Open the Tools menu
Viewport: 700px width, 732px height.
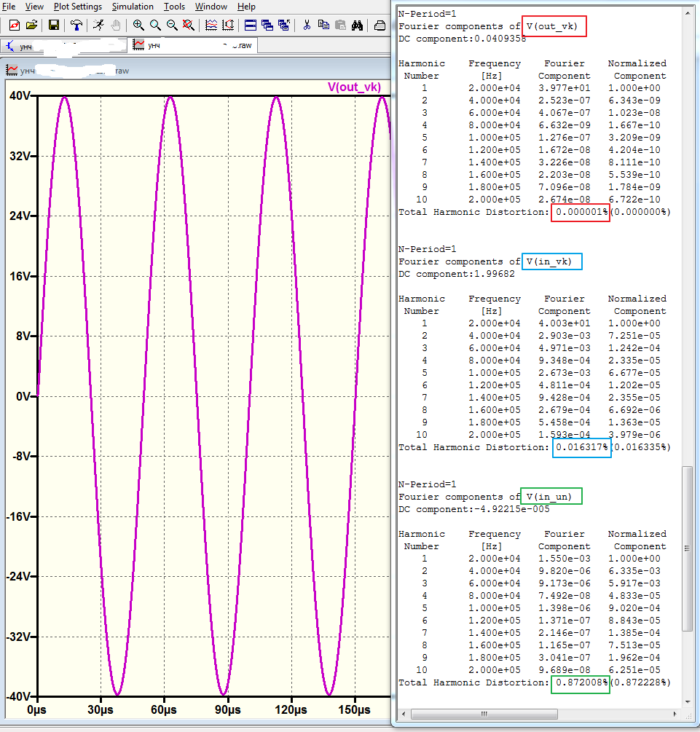coord(174,7)
